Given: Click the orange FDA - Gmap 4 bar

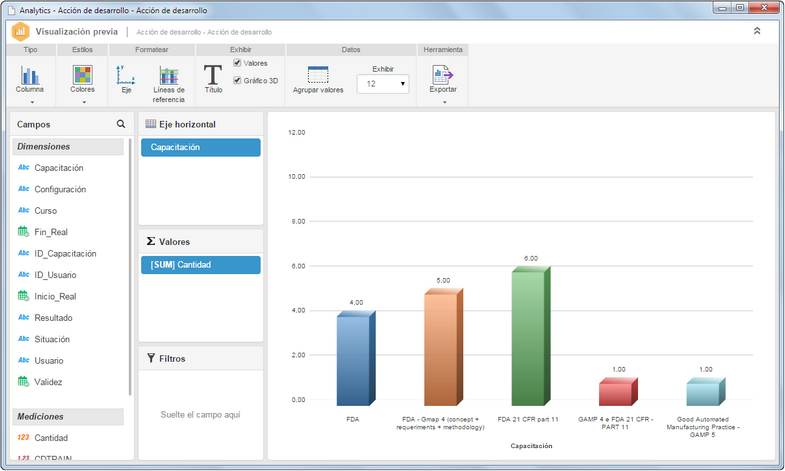Looking at the screenshot, I should click(x=443, y=347).
